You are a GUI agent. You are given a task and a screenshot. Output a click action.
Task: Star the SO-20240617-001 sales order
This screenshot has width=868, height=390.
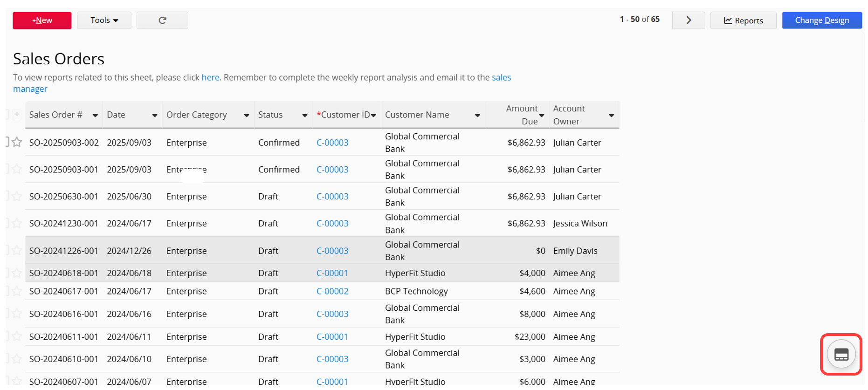17,291
